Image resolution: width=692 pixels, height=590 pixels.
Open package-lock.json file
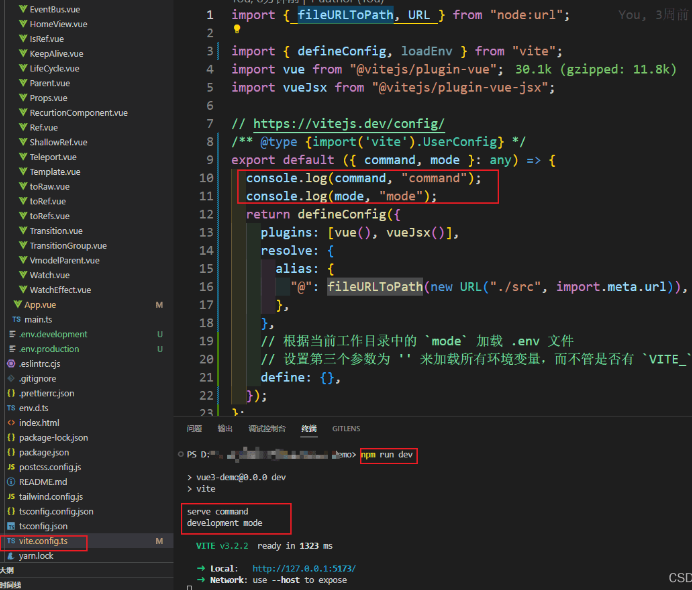coord(53,438)
